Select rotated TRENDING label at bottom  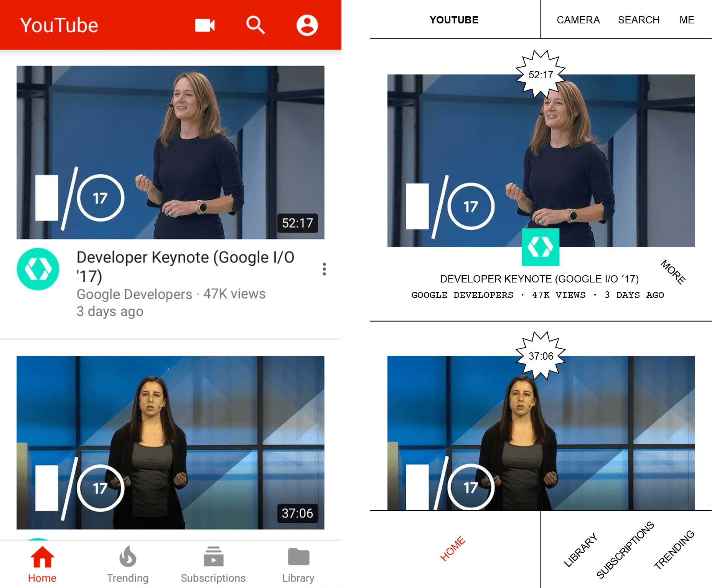click(674, 550)
